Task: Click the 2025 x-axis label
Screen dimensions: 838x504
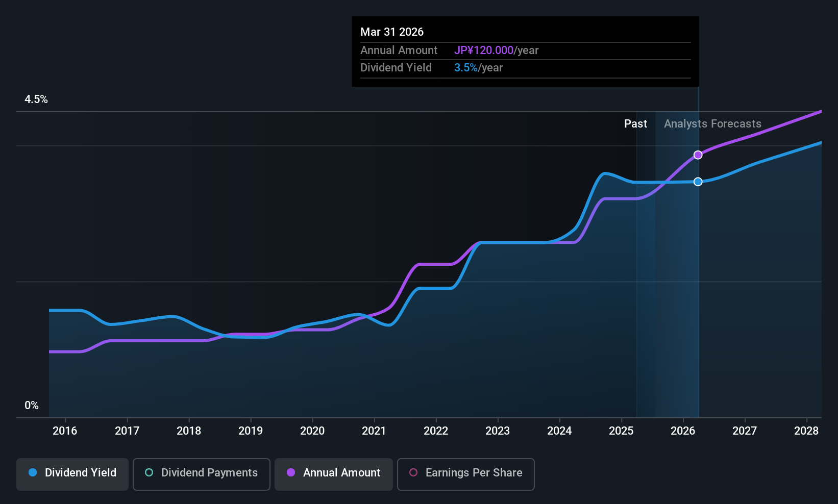Action: pyautogui.click(x=621, y=431)
